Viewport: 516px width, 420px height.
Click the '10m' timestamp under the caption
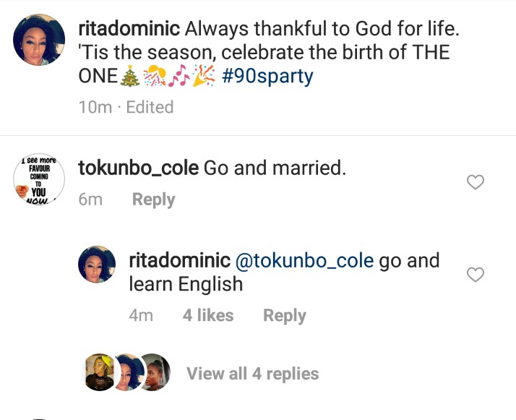click(x=94, y=107)
